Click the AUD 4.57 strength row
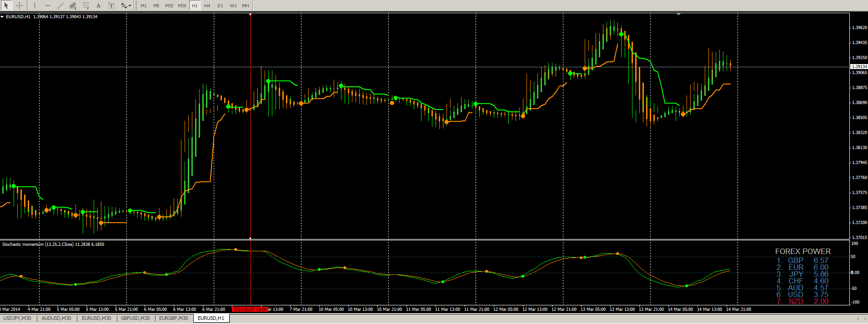 point(803,288)
